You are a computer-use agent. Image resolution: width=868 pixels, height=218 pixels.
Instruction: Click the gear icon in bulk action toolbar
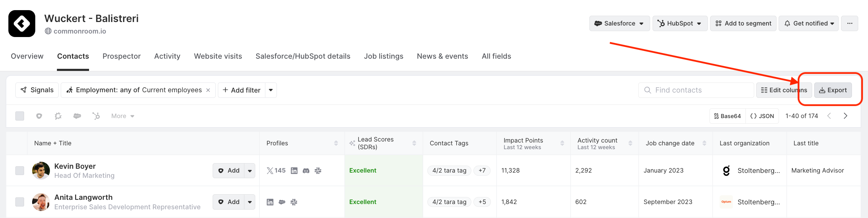coord(58,116)
